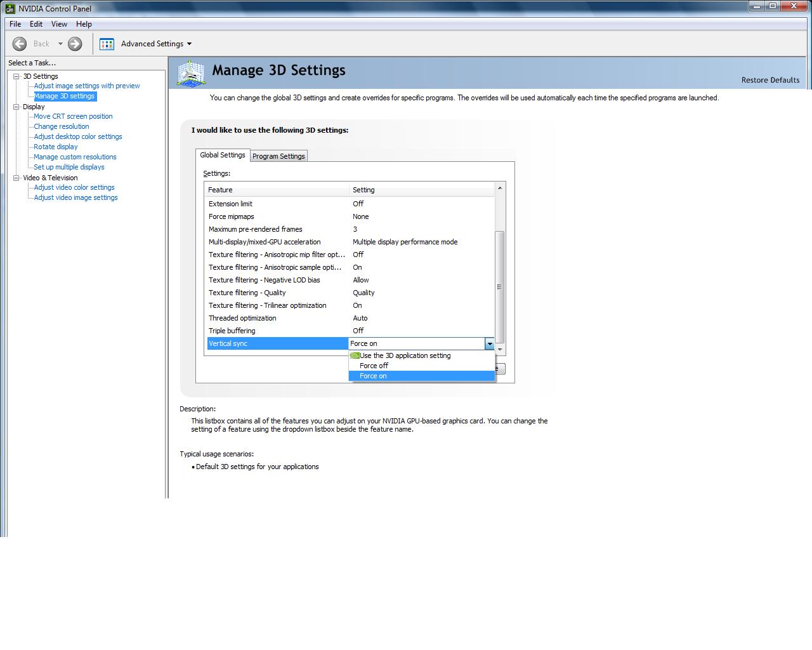Switch to the Global Settings tab
This screenshot has height=650, width=812.
[x=223, y=155]
